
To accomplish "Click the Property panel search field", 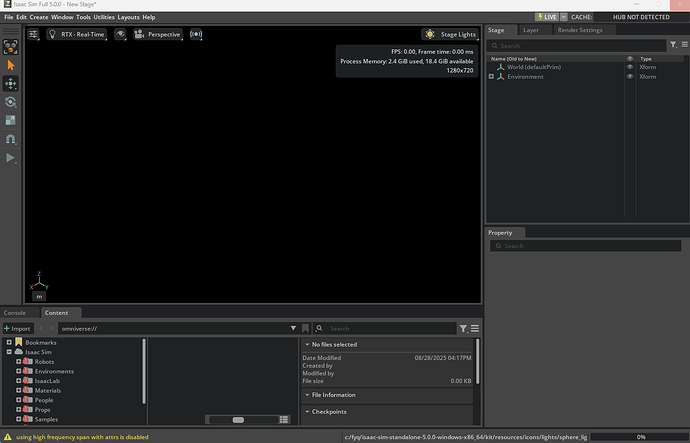I will 585,246.
